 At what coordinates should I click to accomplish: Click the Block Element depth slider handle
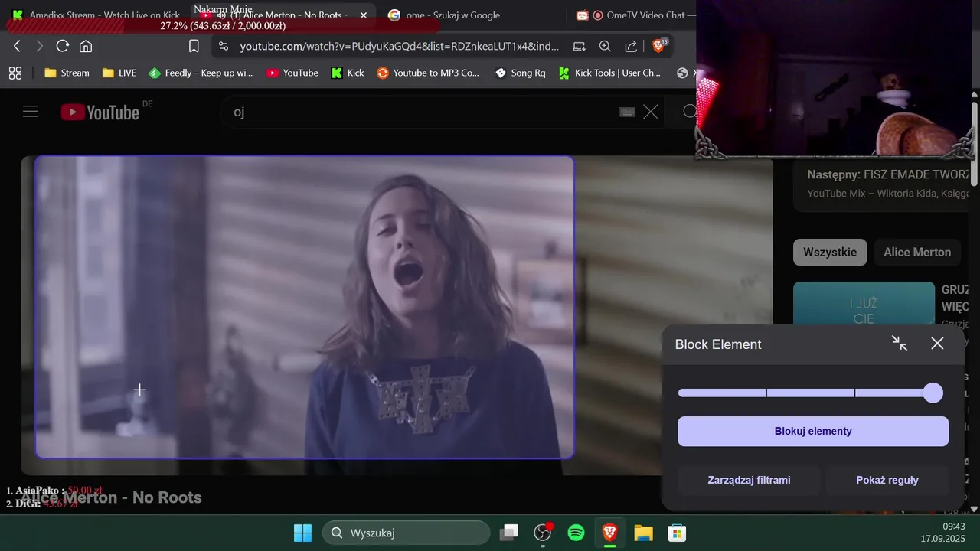tap(933, 393)
